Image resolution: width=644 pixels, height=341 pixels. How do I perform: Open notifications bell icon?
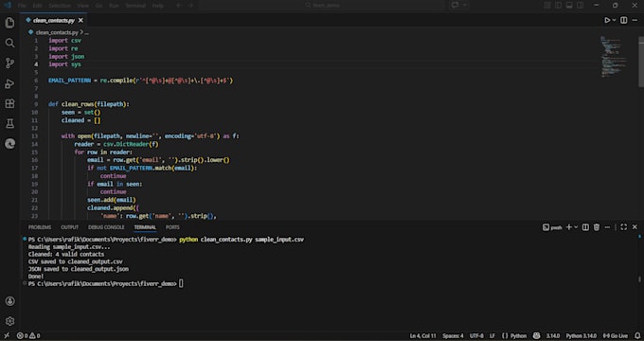point(637,335)
